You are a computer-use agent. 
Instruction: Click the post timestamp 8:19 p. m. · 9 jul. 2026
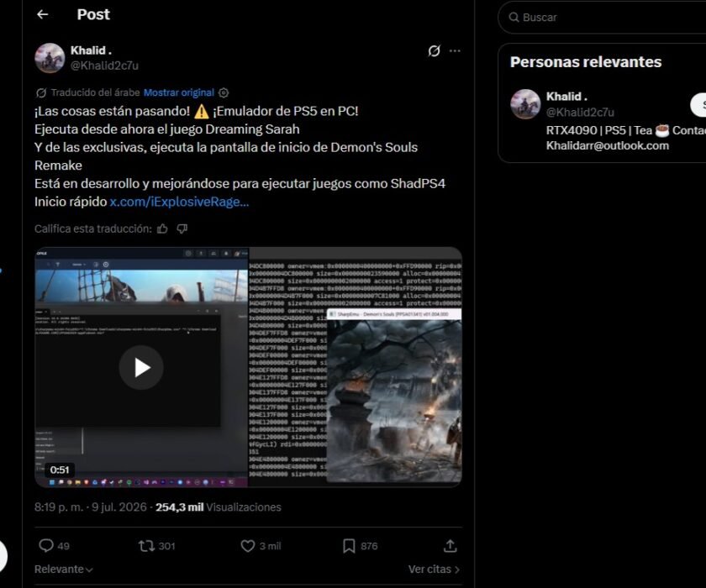coord(91,507)
